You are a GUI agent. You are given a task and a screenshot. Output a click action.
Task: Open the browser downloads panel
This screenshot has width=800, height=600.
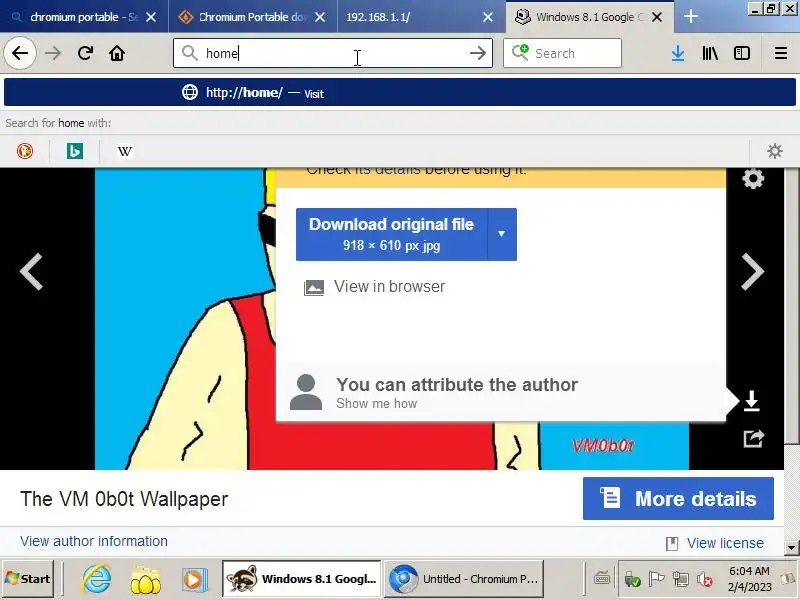(678, 53)
